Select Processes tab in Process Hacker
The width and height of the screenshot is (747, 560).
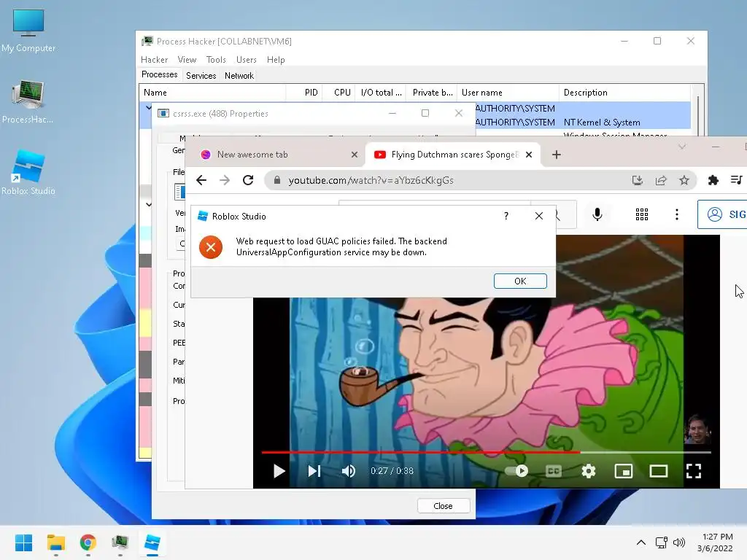coord(160,74)
